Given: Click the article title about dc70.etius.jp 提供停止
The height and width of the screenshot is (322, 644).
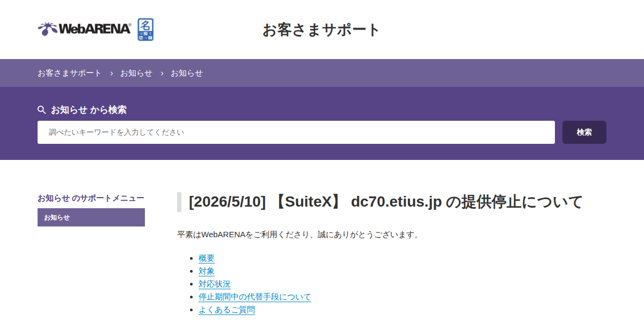Looking at the screenshot, I should pyautogui.click(x=386, y=202).
